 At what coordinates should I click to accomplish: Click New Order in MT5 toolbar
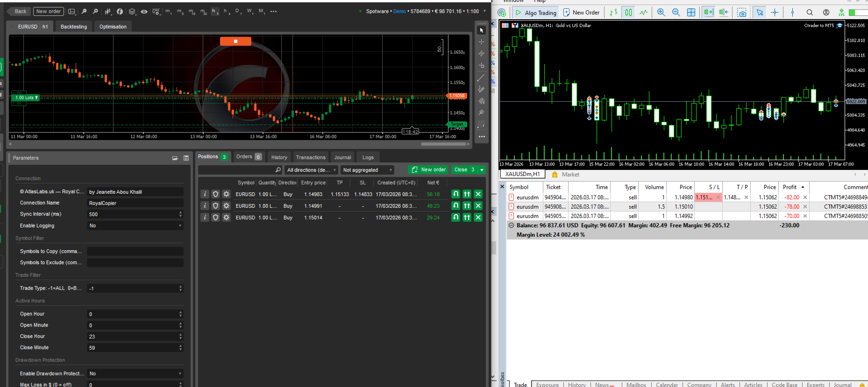[x=582, y=13]
